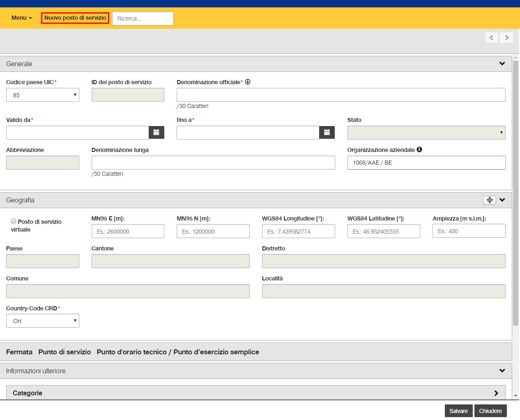
Task: Click info icon beside Organizzazione aziendale
Action: click(419, 149)
